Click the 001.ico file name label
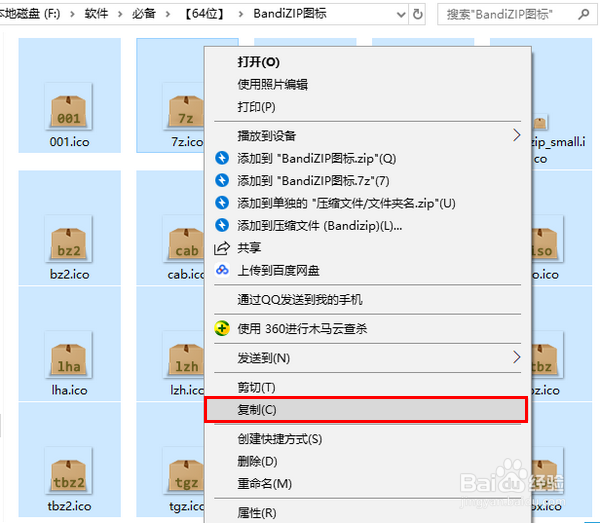600x523 pixels. coord(69,142)
